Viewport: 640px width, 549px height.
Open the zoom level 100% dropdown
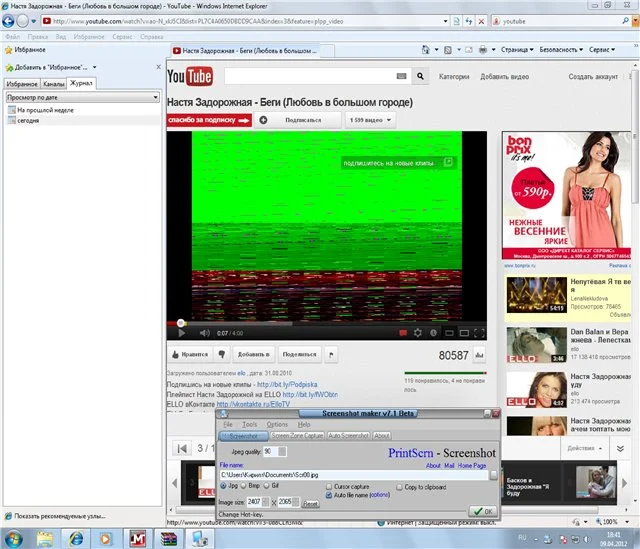(627, 522)
